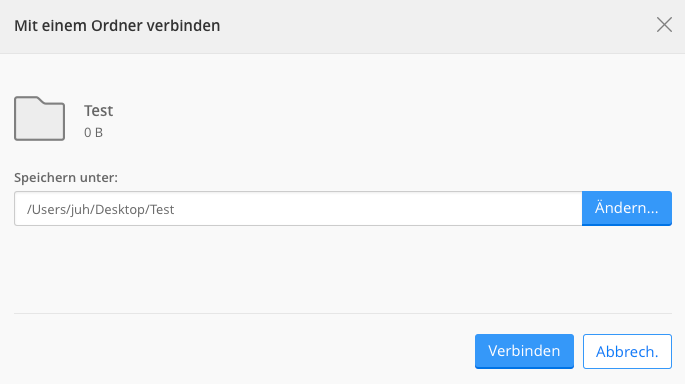
Task: Abort connecting by clicking Abbrech.
Action: point(627,351)
